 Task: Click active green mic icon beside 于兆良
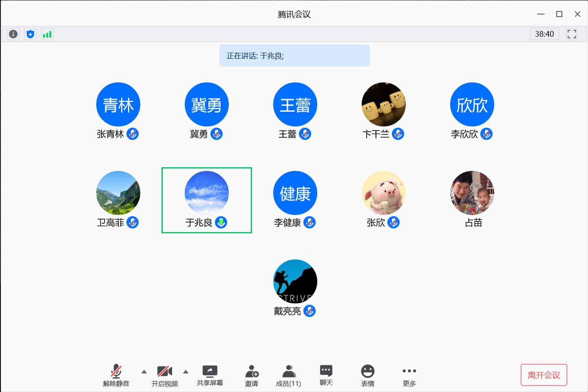[221, 222]
